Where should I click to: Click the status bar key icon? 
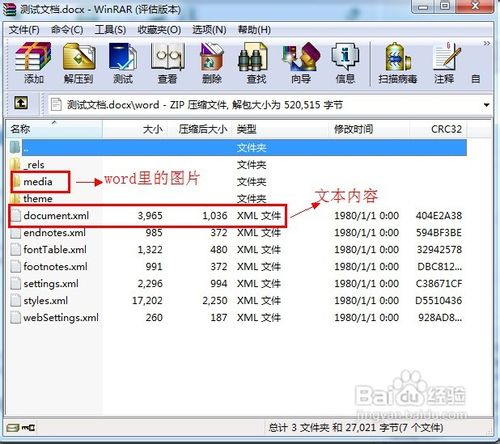coord(29,428)
